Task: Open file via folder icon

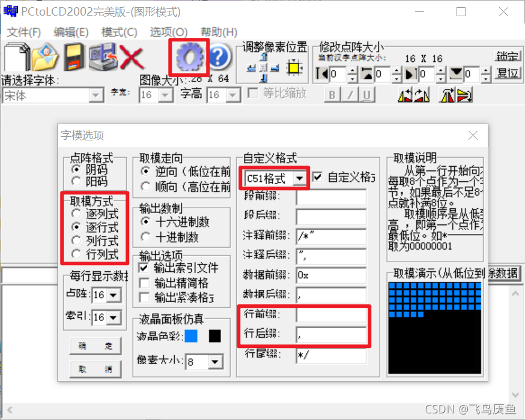Action: pyautogui.click(x=46, y=57)
